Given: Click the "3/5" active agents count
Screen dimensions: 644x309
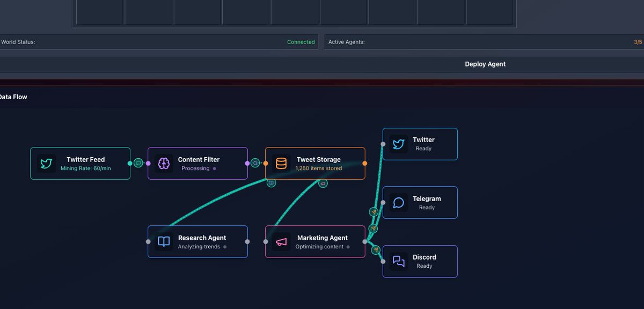Looking at the screenshot, I should pos(638,42).
